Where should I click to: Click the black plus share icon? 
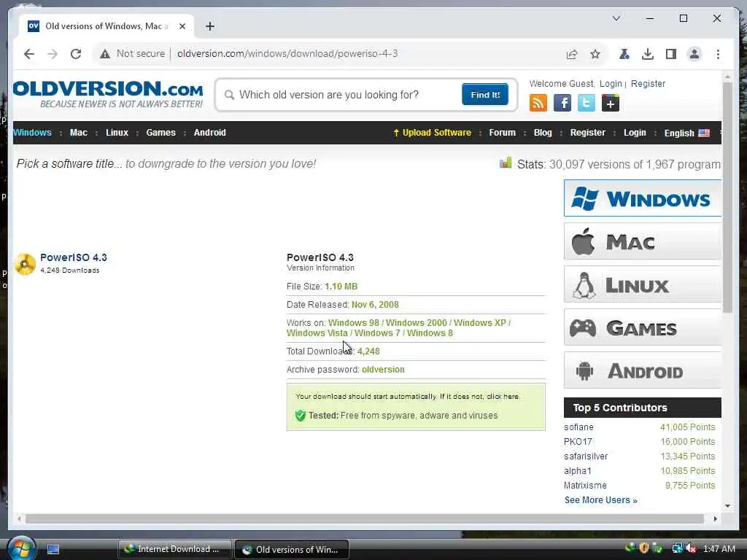(x=611, y=103)
